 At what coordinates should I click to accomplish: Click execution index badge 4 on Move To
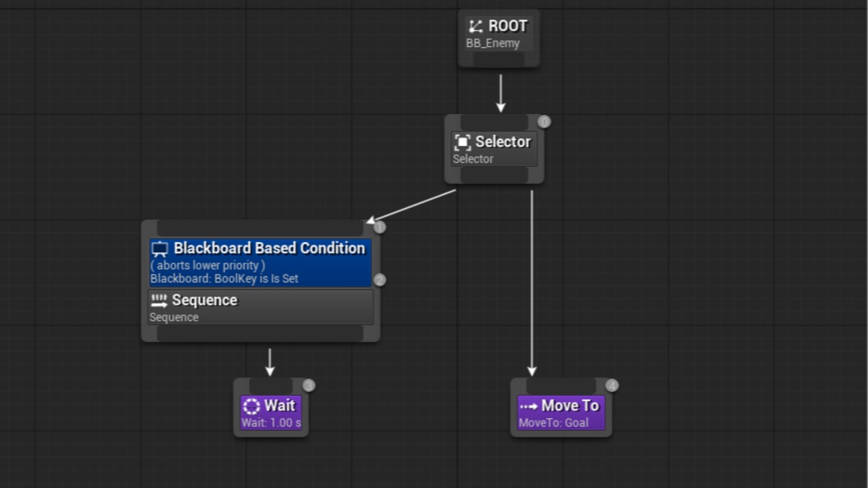pyautogui.click(x=612, y=386)
